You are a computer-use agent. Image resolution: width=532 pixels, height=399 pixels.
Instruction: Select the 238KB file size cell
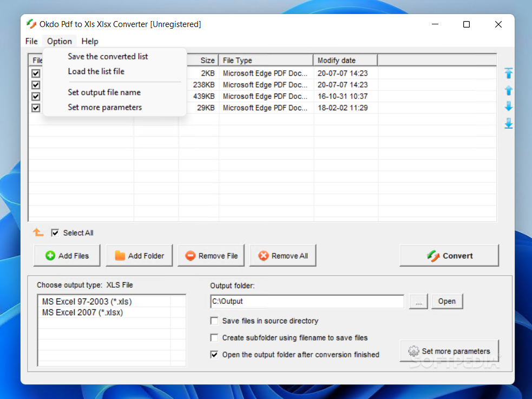coord(203,85)
